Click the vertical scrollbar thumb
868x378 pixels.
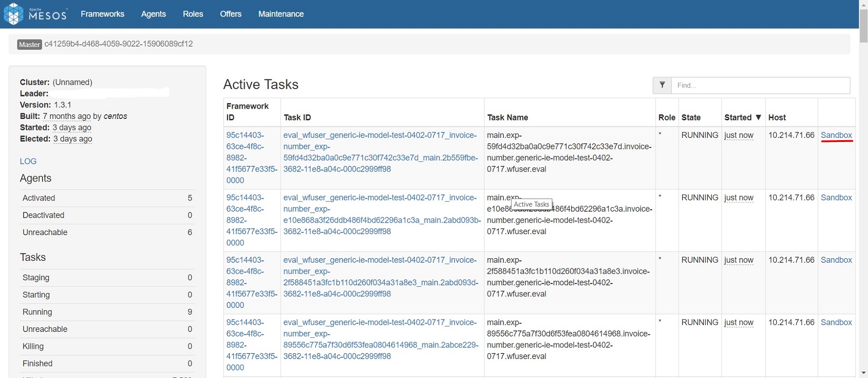[x=863, y=26]
